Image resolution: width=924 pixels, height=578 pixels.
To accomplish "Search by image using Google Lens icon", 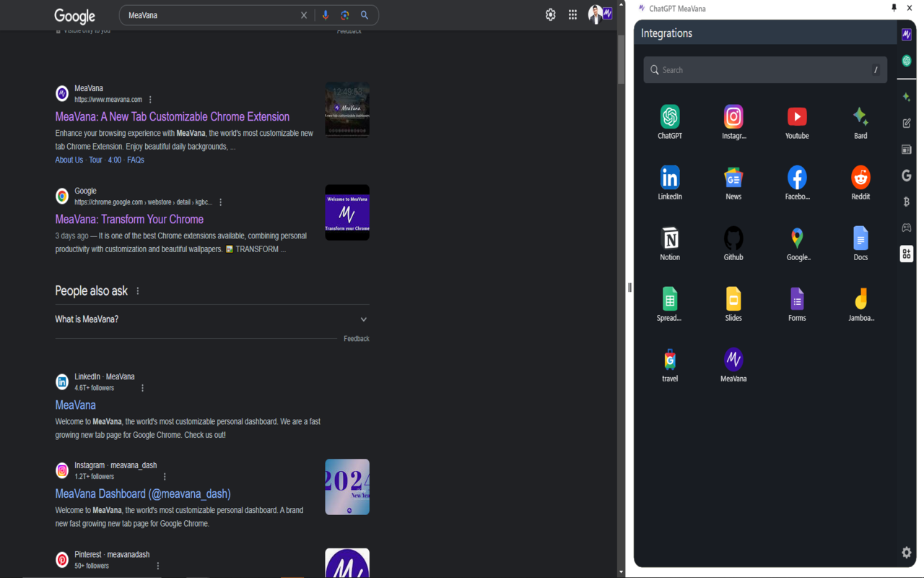I will click(345, 14).
